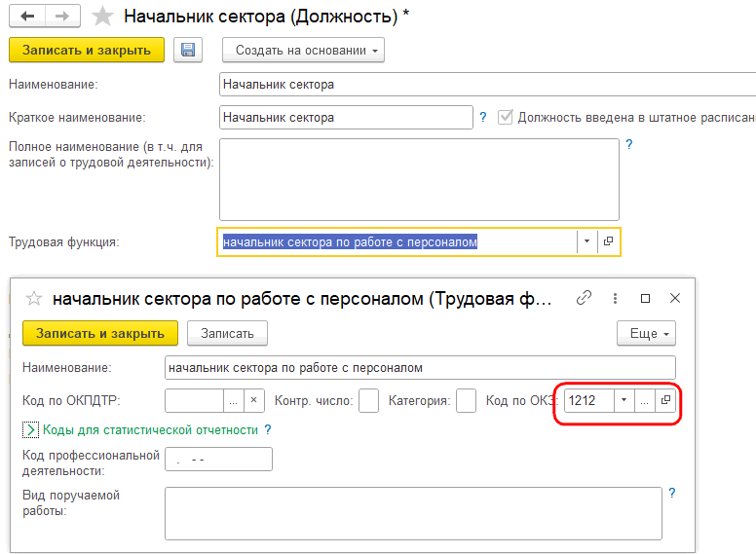Click Коды для статистической отчетности link
Image resolution: width=756 pixels, height=554 pixels.
[150, 429]
